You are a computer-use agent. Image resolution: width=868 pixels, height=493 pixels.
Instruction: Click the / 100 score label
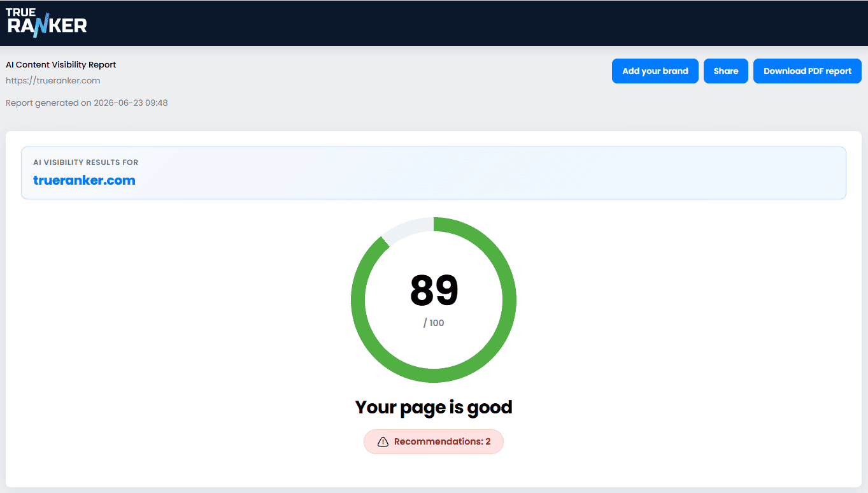434,323
